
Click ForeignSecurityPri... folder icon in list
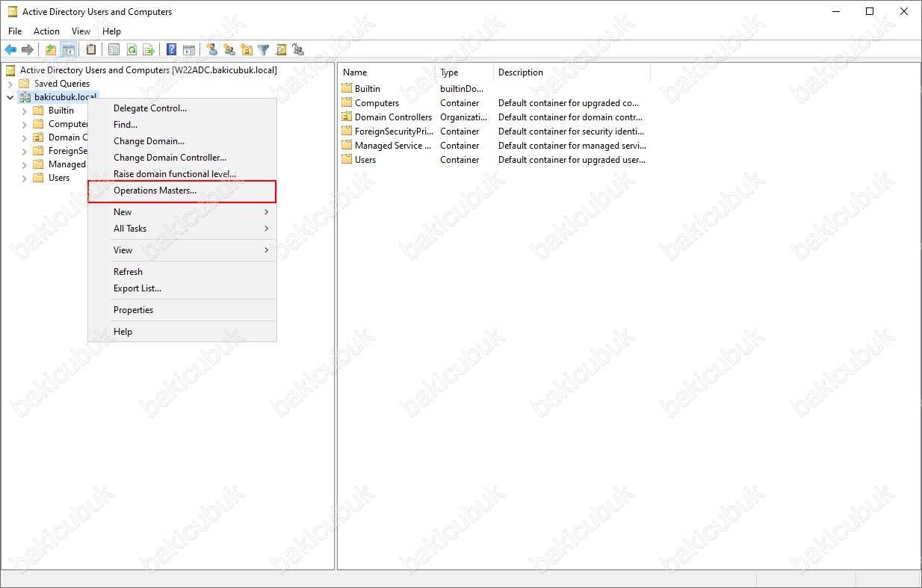tap(347, 131)
